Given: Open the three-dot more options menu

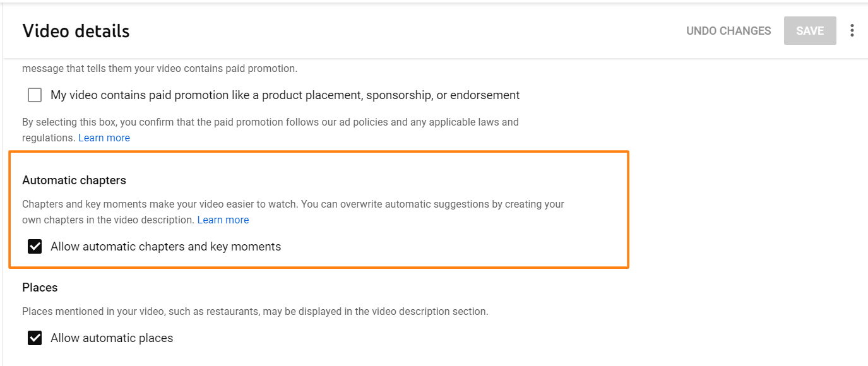Looking at the screenshot, I should pos(852,30).
